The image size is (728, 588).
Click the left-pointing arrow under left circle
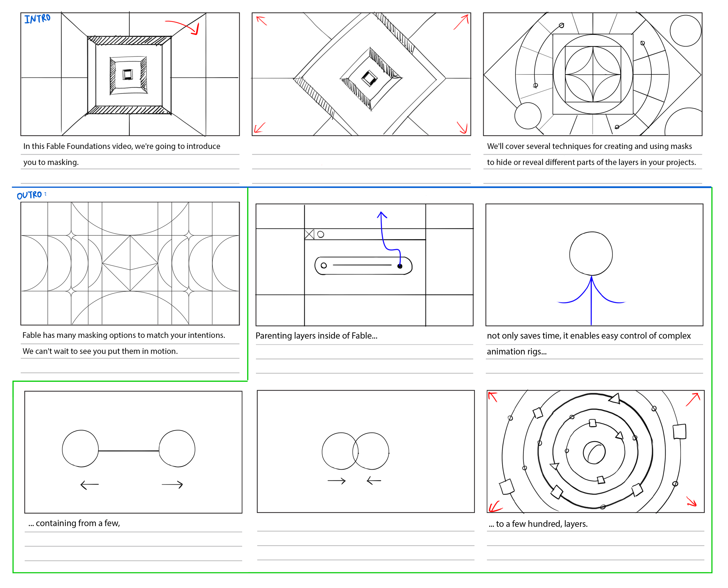89,485
